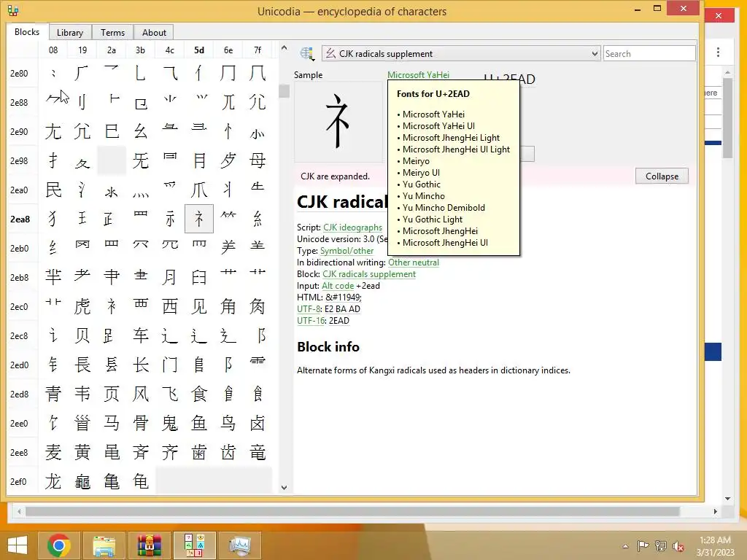This screenshot has height=560, width=747.
Task: Open WinRAR from the taskbar
Action: click(x=149, y=545)
